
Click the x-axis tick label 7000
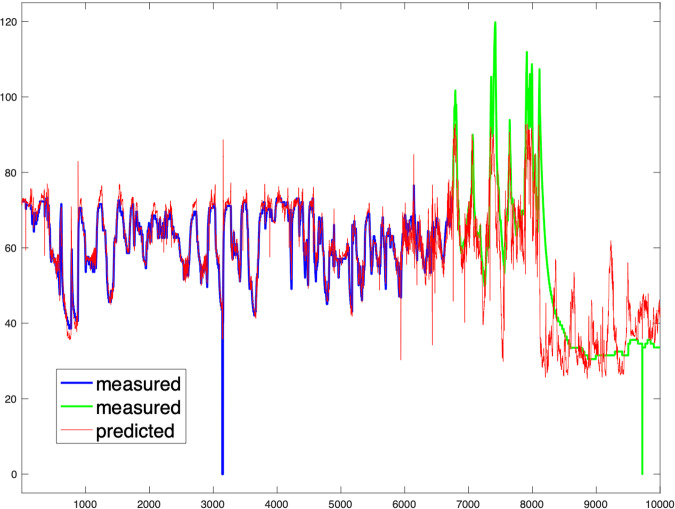[x=468, y=493]
